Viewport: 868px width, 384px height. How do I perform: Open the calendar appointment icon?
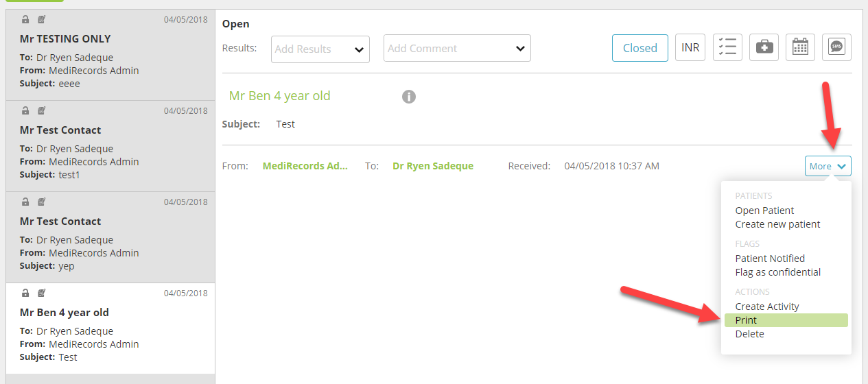point(800,47)
